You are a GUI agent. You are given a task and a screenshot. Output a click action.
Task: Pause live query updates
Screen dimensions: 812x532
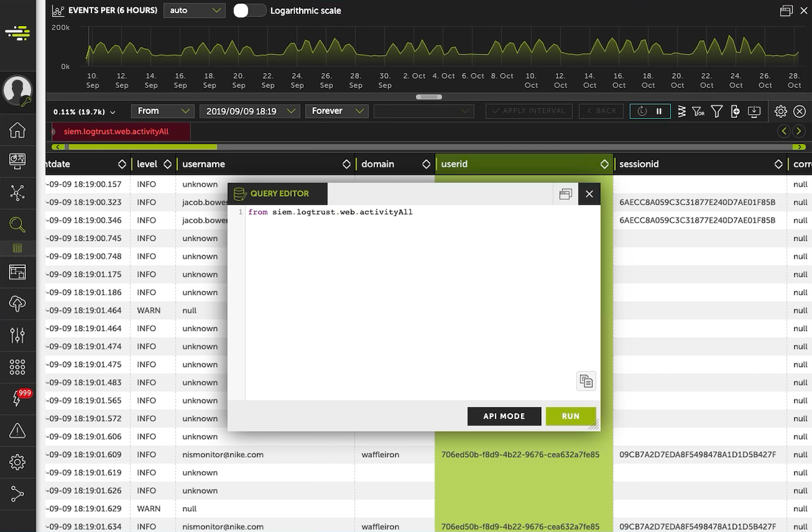coord(658,112)
